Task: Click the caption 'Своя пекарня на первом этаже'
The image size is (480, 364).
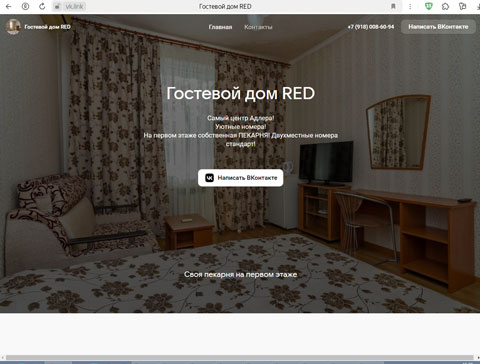Action: click(241, 274)
